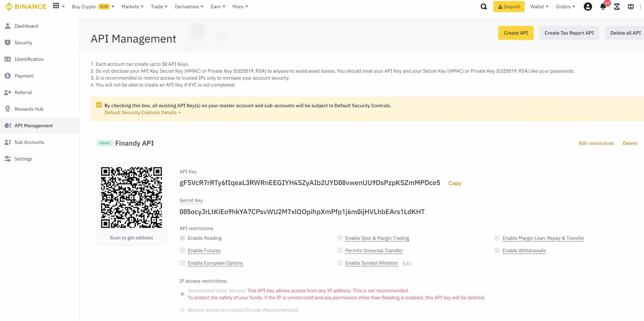Click Edit next to Symbol Whitelist

[x=407, y=263]
